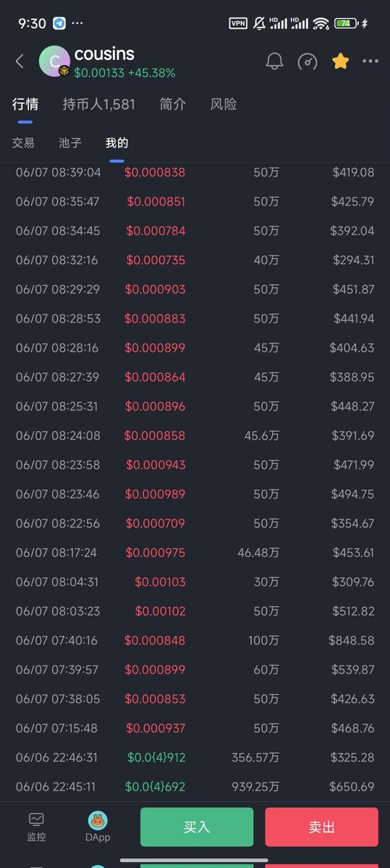390x868 pixels.
Task: Tap the $0.00133 +45.38% price text
Action: pyautogui.click(x=124, y=73)
